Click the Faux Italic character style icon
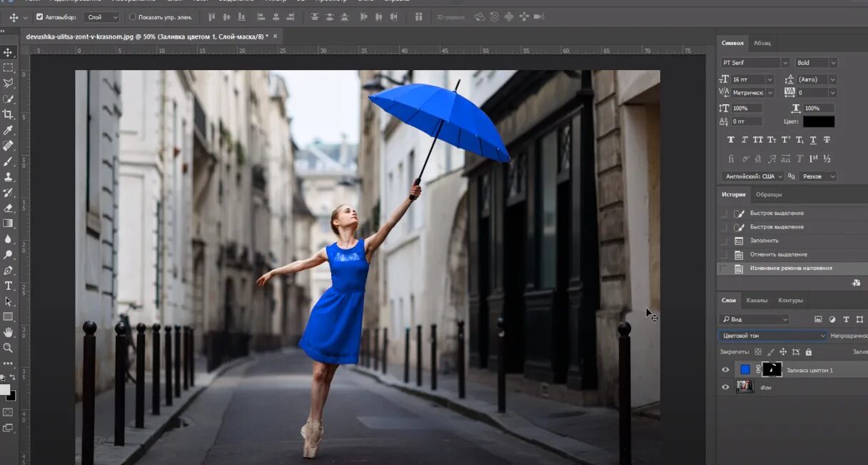Screen dimensions: 868x465 click(x=745, y=140)
